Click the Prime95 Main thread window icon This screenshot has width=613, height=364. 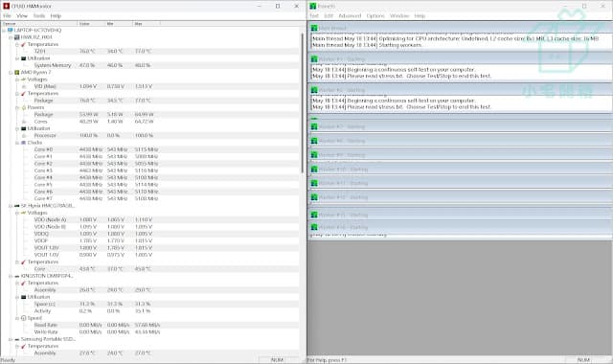(x=314, y=28)
